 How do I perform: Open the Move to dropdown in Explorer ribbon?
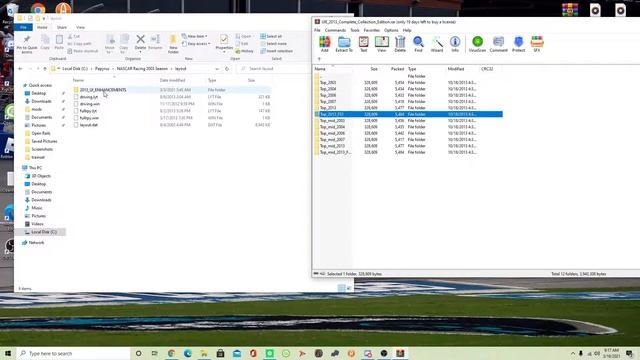pyautogui.click(x=110, y=44)
